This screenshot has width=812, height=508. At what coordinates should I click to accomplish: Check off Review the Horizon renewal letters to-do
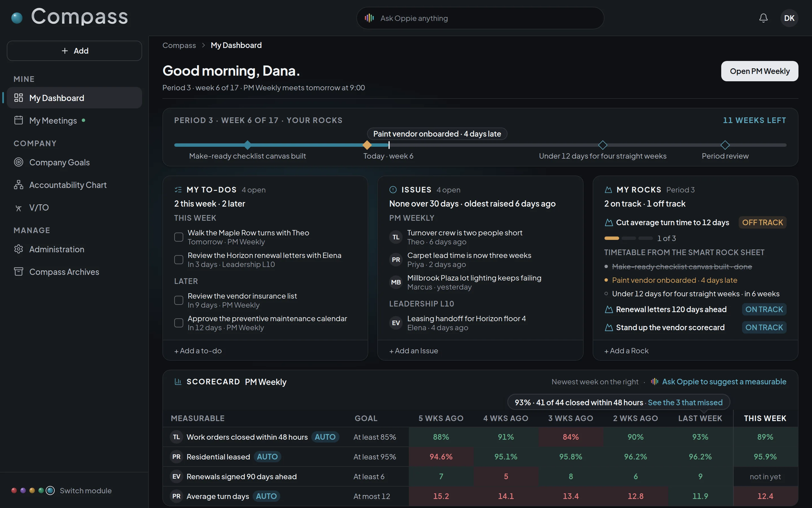pos(179,260)
